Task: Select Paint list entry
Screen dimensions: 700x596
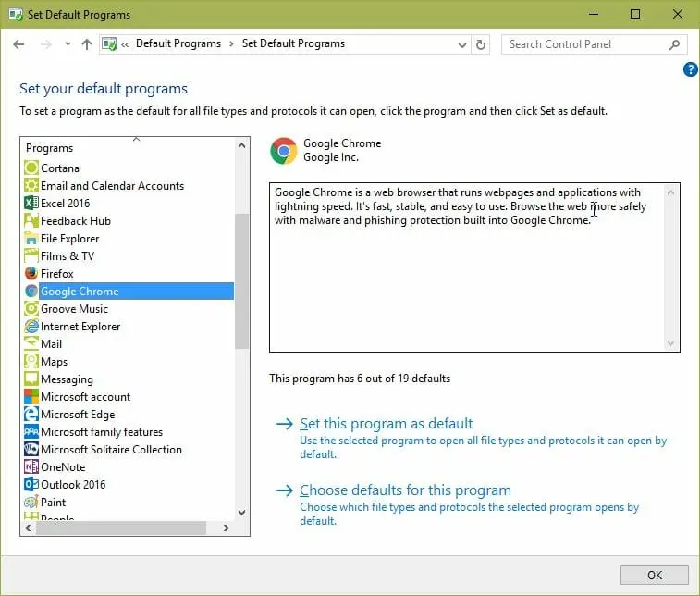Action: (53, 503)
